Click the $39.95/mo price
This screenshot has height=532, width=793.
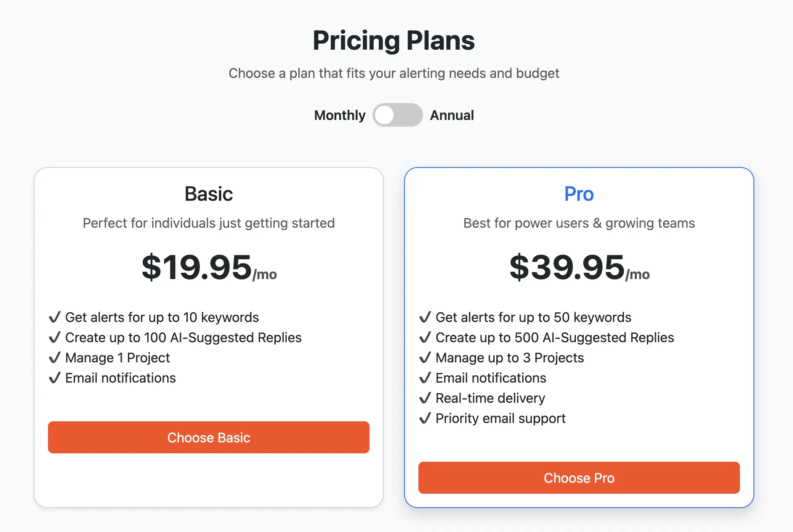(579, 267)
